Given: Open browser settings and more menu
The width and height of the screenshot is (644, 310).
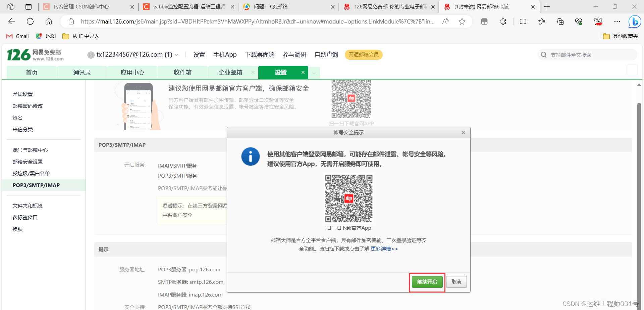Looking at the screenshot, I should (x=617, y=21).
